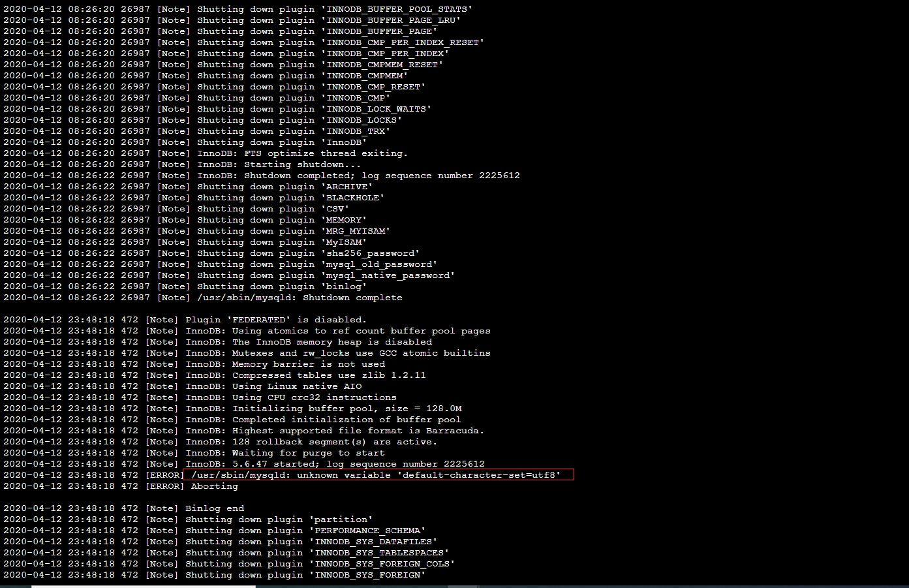Select the 'INNODB_TRX' plugin line
Viewport: 909px width, 588px height.
[197, 131]
